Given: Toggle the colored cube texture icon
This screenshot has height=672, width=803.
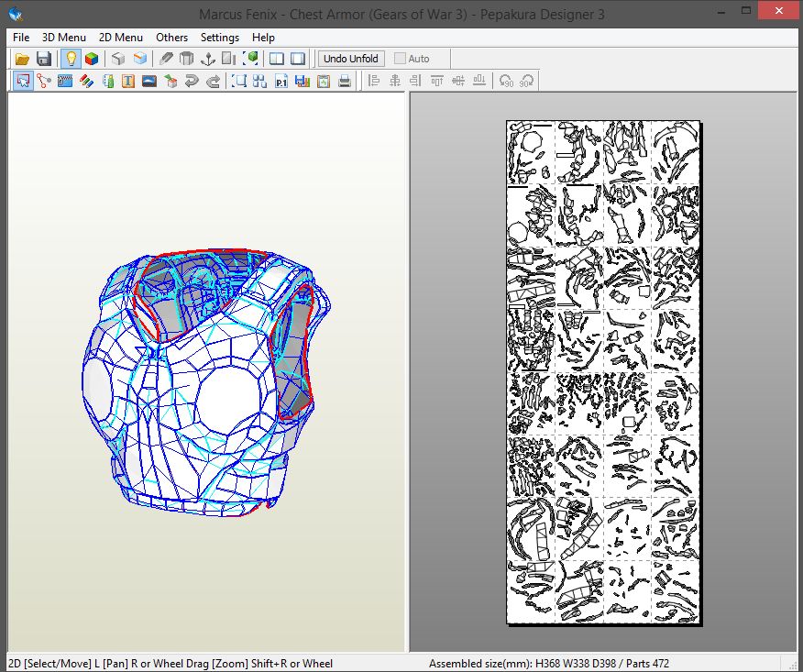Looking at the screenshot, I should click(x=92, y=59).
